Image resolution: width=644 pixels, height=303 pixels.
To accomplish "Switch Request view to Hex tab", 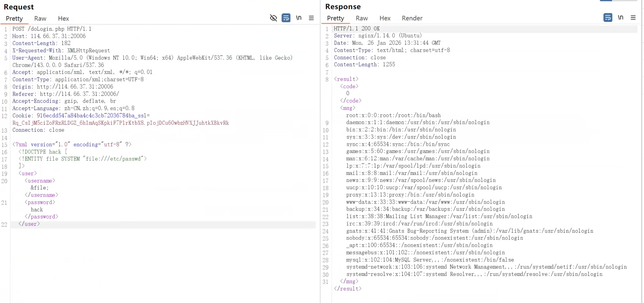I will tap(63, 18).
